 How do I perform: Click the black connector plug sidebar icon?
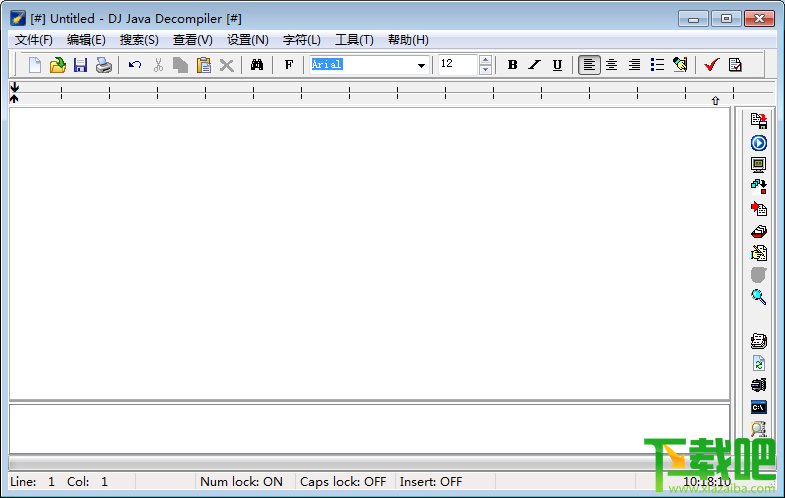pos(758,385)
